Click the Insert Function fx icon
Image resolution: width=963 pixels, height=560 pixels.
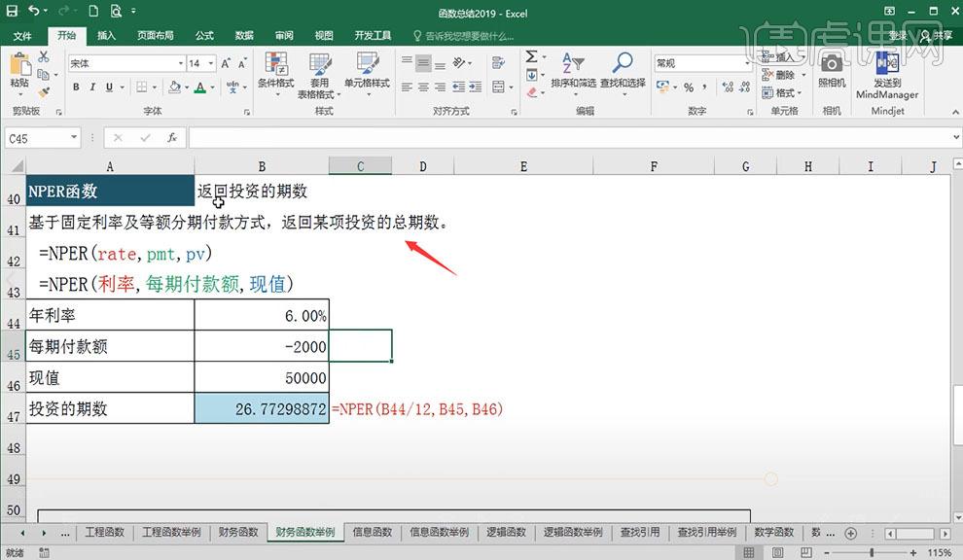[172, 138]
